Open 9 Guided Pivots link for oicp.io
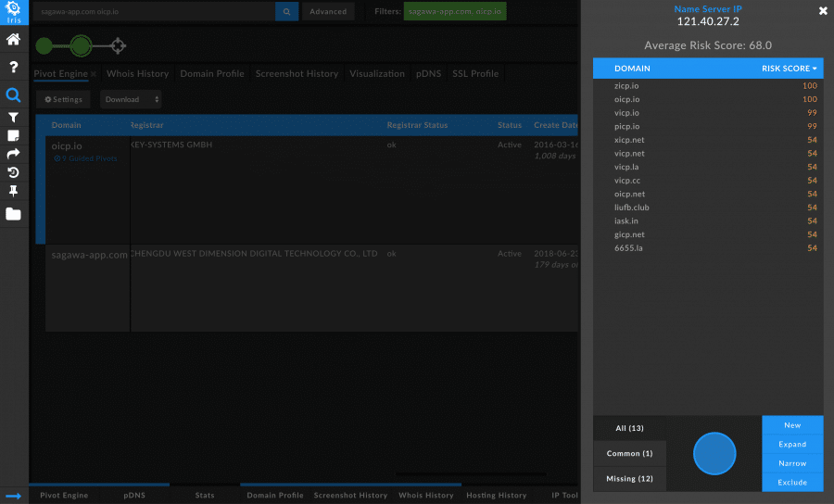The image size is (834, 504). pyautogui.click(x=85, y=158)
